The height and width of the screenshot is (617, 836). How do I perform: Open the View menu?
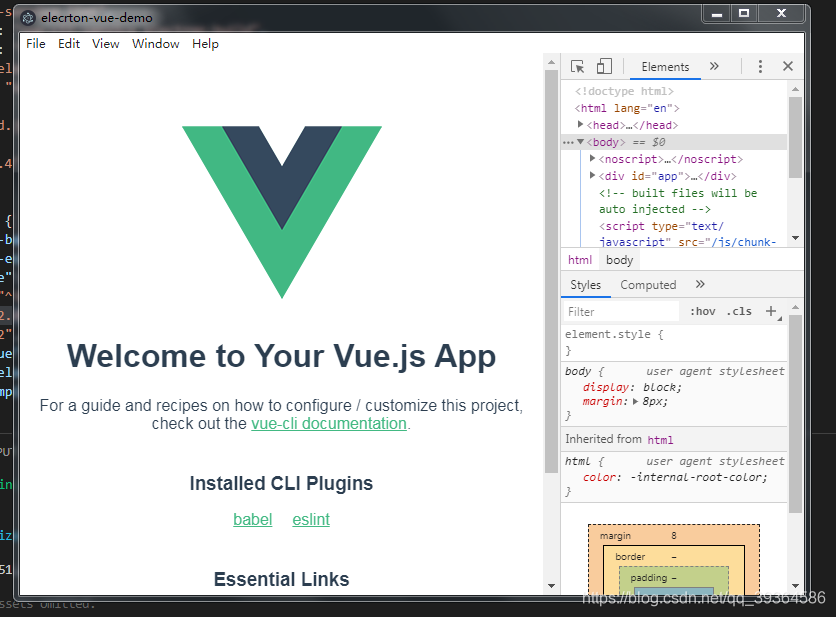click(x=106, y=44)
